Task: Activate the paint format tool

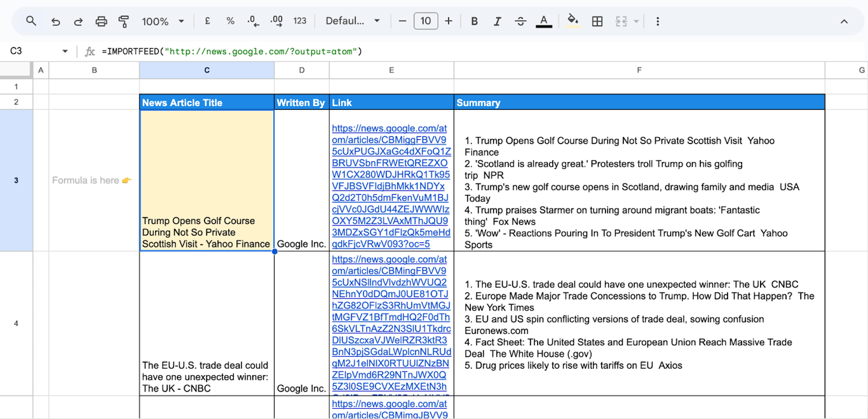Action: [x=124, y=21]
